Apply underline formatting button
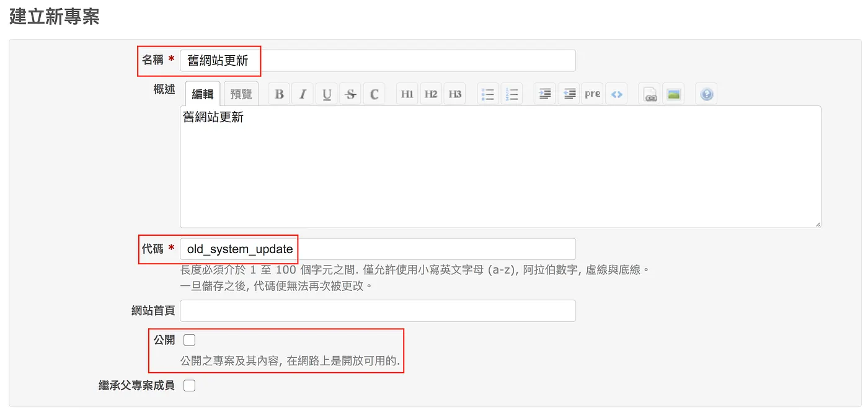Image resolution: width=868 pixels, height=410 pixels. click(x=327, y=94)
